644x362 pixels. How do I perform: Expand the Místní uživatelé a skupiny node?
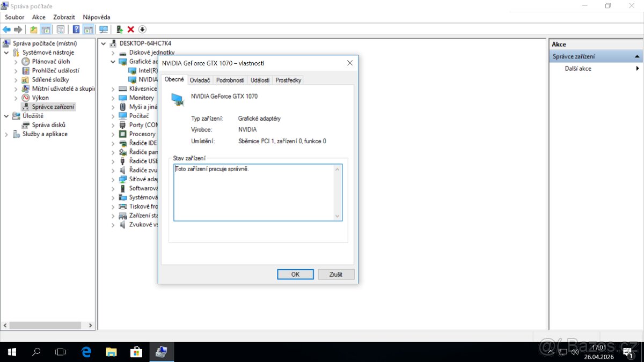tap(16, 89)
